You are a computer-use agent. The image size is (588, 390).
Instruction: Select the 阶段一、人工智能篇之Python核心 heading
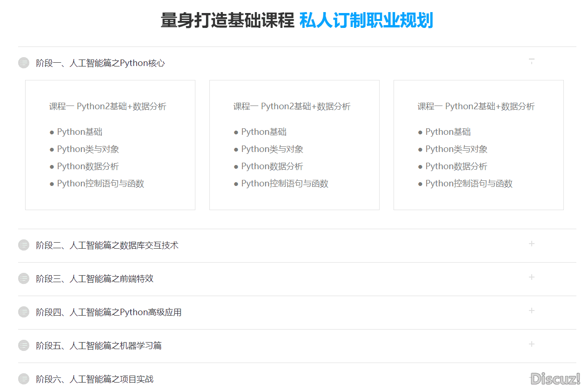click(x=100, y=63)
